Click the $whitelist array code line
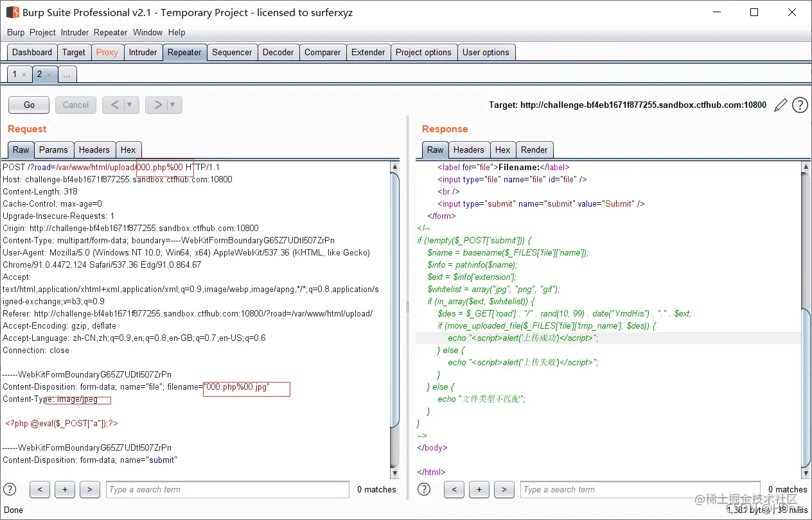 494,289
